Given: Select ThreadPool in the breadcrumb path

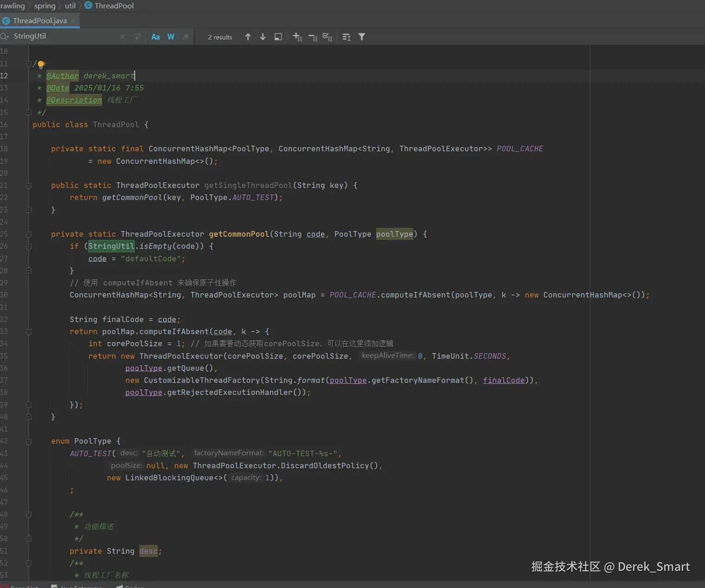Looking at the screenshot, I should [114, 6].
